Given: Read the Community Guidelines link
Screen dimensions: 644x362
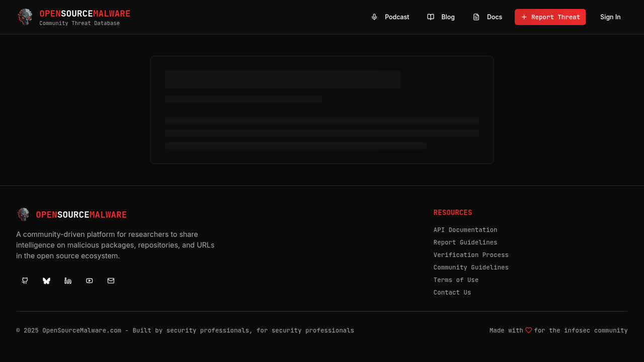Looking at the screenshot, I should click(471, 267).
